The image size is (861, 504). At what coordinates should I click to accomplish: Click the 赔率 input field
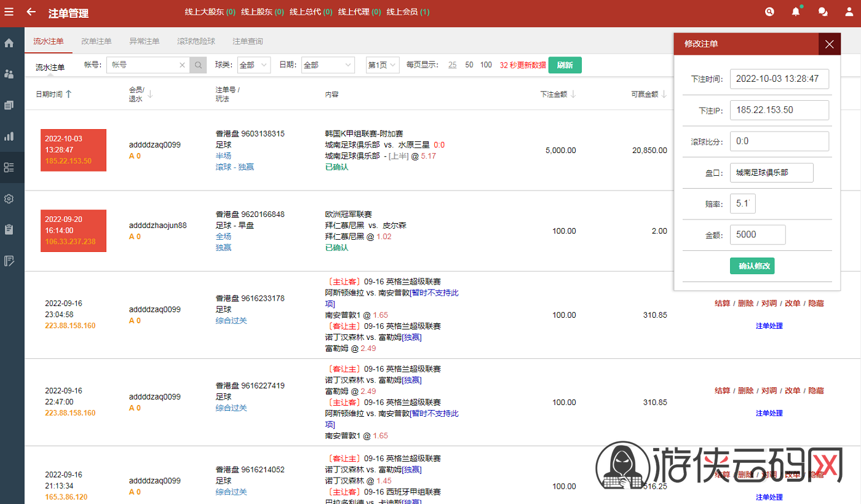point(743,203)
